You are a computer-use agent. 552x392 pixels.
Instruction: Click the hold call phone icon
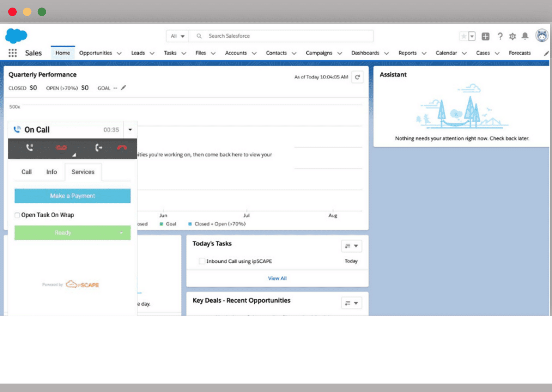(29, 148)
